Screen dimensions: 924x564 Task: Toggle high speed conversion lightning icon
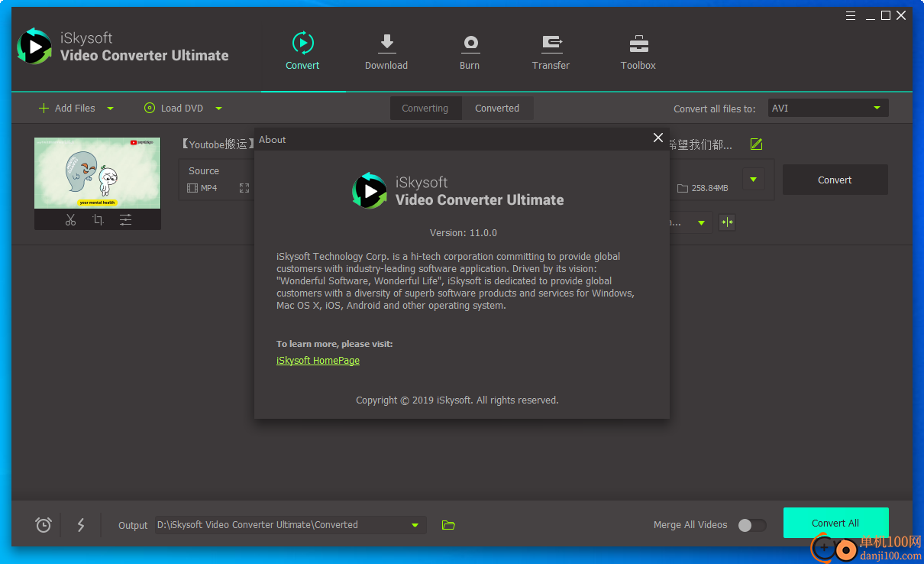point(81,525)
